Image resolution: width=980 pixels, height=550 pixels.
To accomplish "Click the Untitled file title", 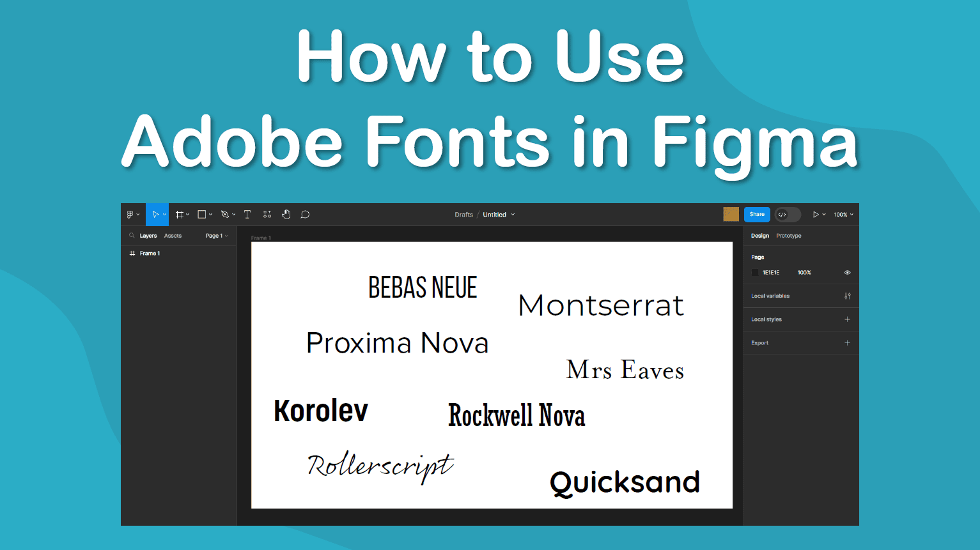I will pos(495,215).
